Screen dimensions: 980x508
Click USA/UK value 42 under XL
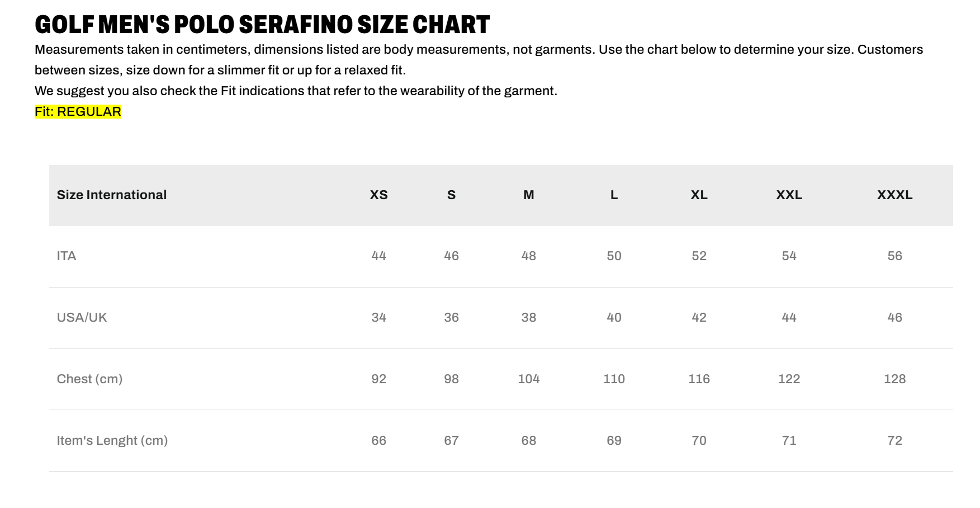coord(699,317)
